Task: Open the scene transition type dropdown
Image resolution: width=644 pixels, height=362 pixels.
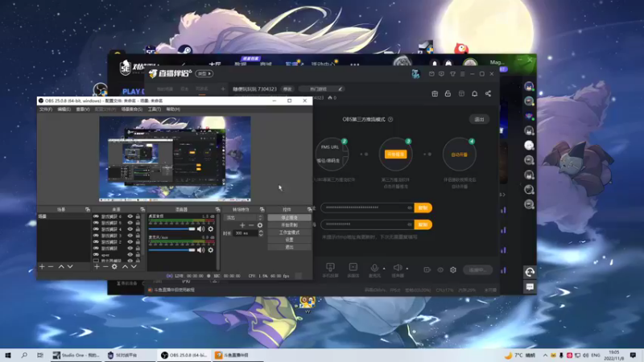Action: 244,217
